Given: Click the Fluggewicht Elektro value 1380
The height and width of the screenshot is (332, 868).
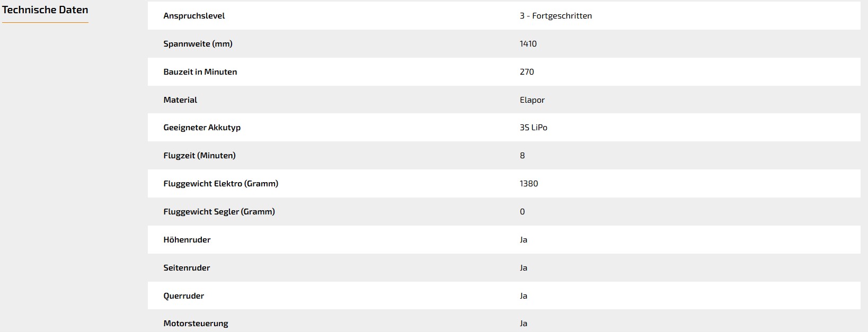Looking at the screenshot, I should (529, 184).
